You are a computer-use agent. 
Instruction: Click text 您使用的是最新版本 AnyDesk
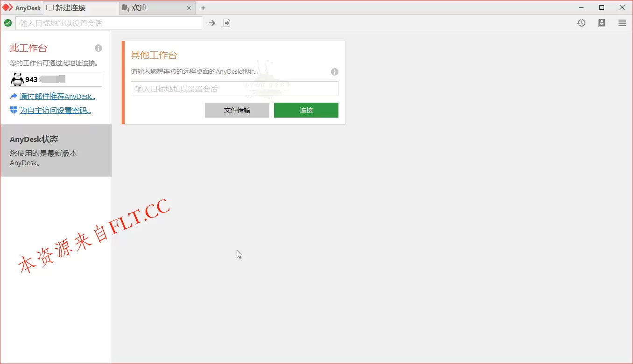pyautogui.click(x=43, y=158)
